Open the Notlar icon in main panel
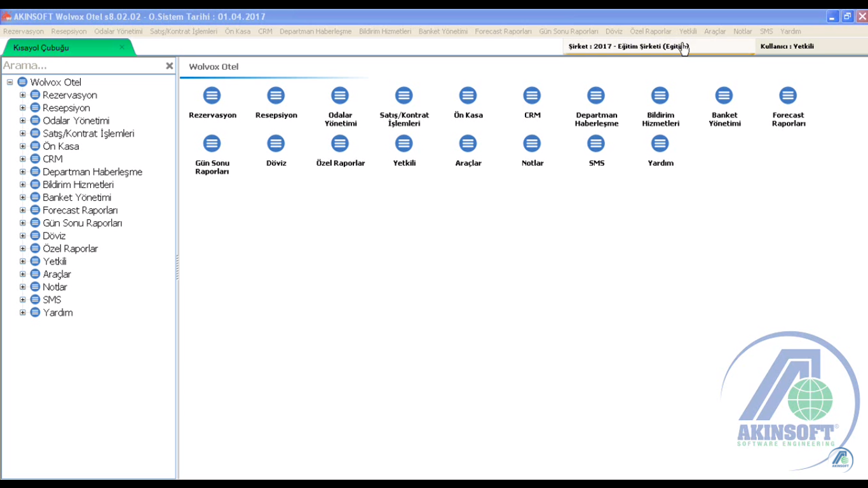868x488 pixels. click(532, 144)
